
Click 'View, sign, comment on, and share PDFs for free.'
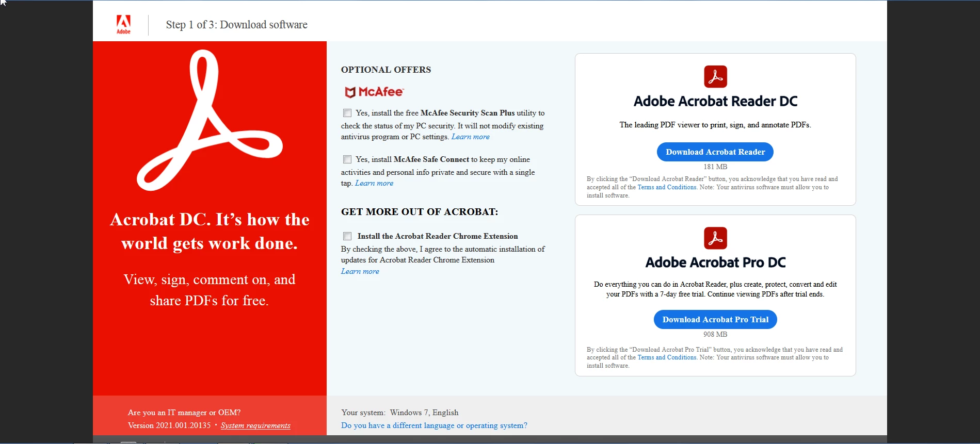[x=210, y=290]
